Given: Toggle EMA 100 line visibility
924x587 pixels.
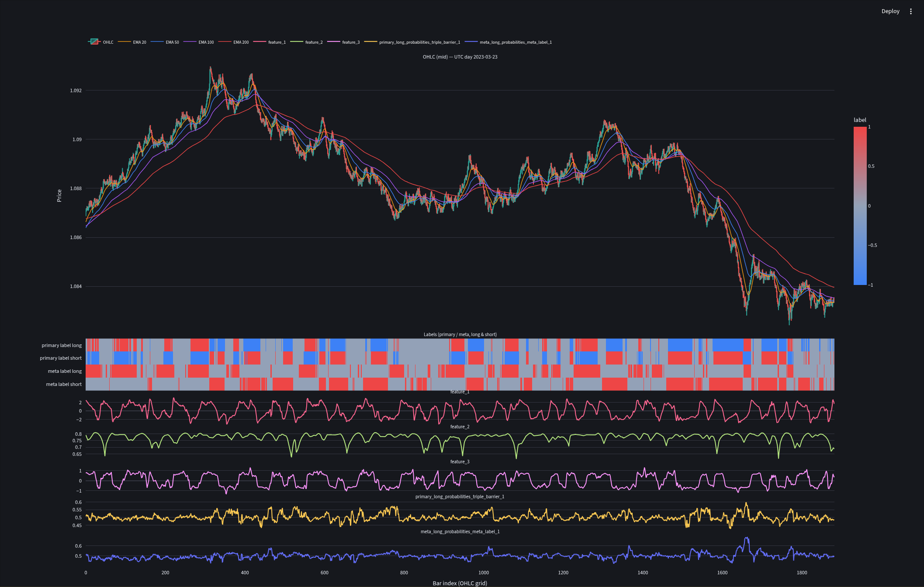Looking at the screenshot, I should (x=199, y=42).
